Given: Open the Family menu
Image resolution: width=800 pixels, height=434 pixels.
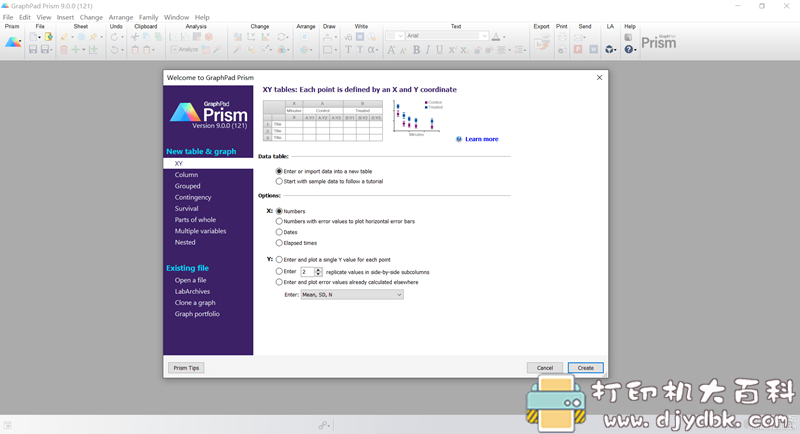Looking at the screenshot, I should pyautogui.click(x=148, y=17).
